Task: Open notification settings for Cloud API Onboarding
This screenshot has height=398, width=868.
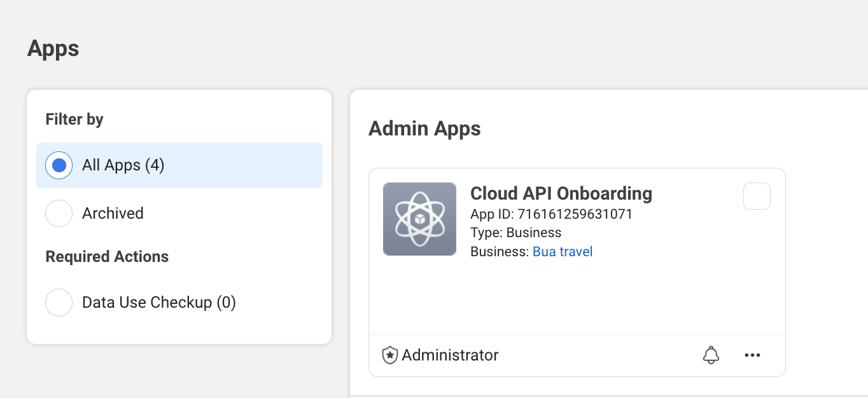Action: 711,355
